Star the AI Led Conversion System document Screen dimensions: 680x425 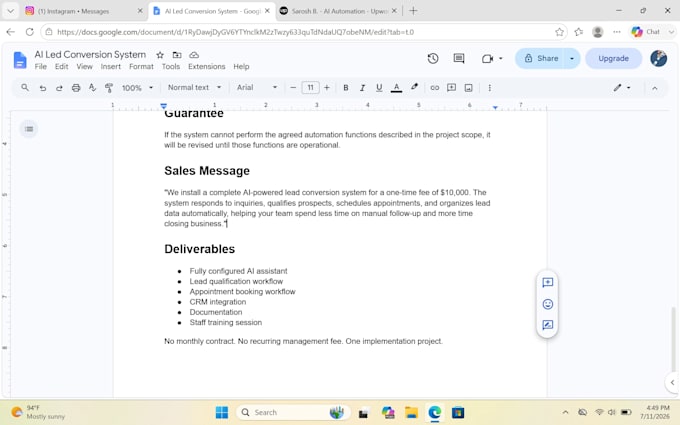[x=160, y=55]
